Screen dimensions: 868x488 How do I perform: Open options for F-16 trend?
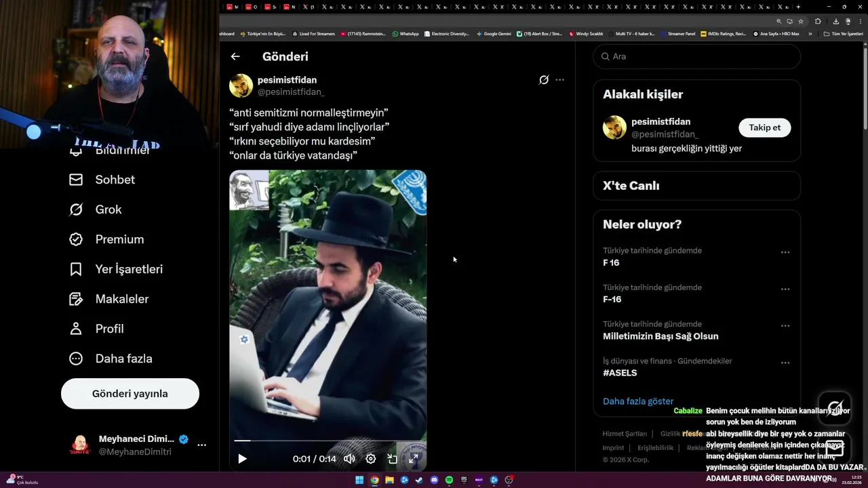click(785, 289)
